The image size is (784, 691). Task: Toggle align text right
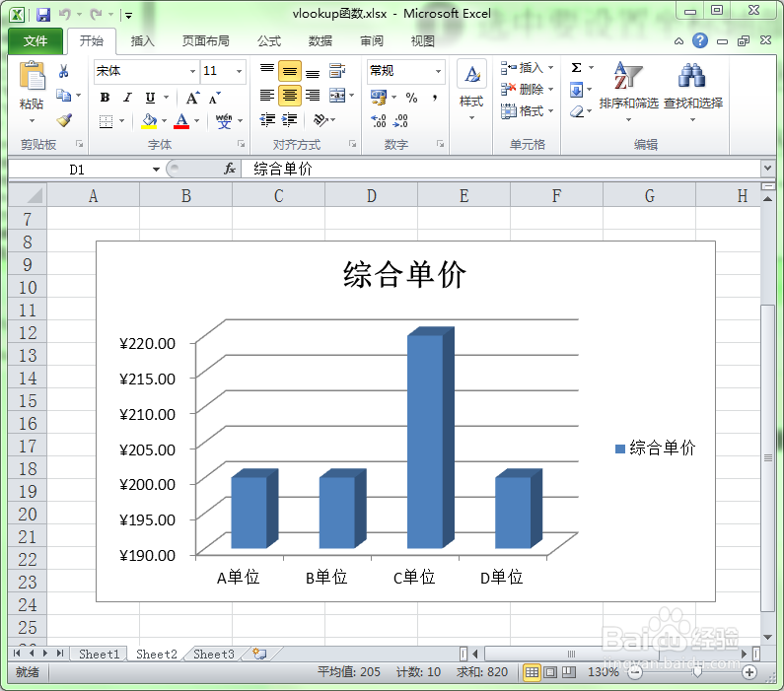(313, 95)
